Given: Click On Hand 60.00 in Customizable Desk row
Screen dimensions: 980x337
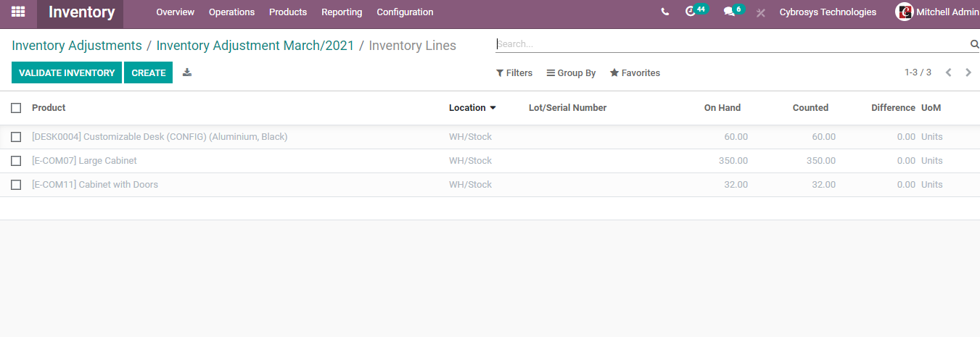Looking at the screenshot, I should (736, 137).
